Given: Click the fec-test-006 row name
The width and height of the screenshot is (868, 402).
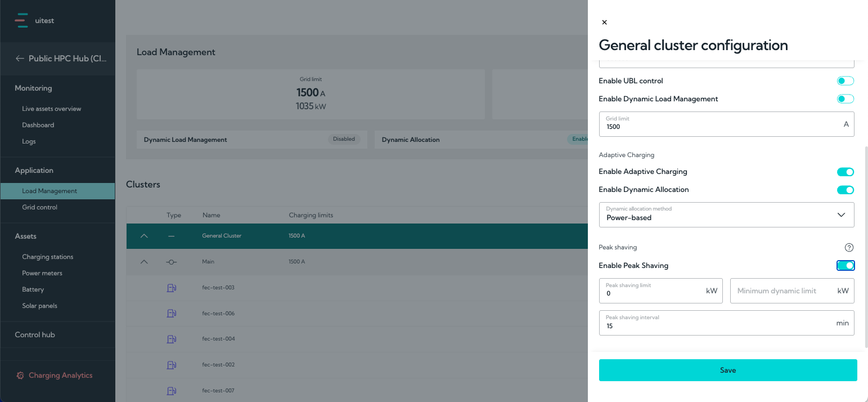Looking at the screenshot, I should pyautogui.click(x=218, y=314).
